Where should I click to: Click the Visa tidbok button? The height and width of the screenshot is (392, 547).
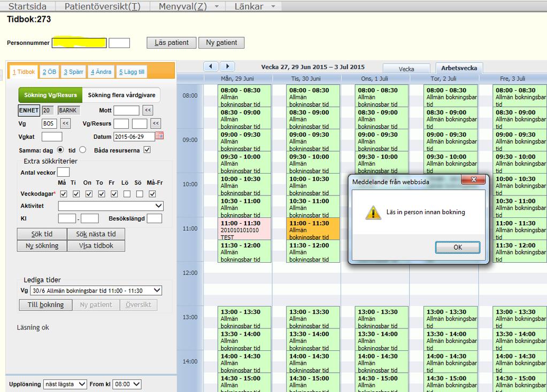coord(96,246)
